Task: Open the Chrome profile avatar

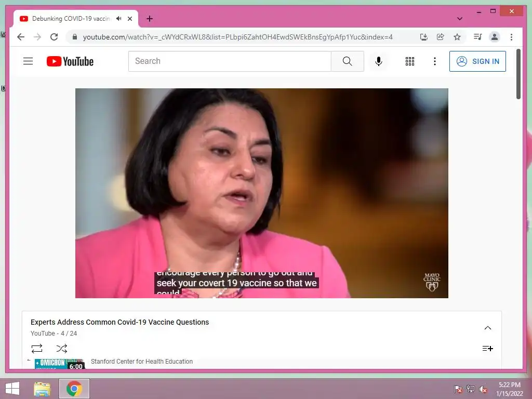Action: (x=495, y=37)
